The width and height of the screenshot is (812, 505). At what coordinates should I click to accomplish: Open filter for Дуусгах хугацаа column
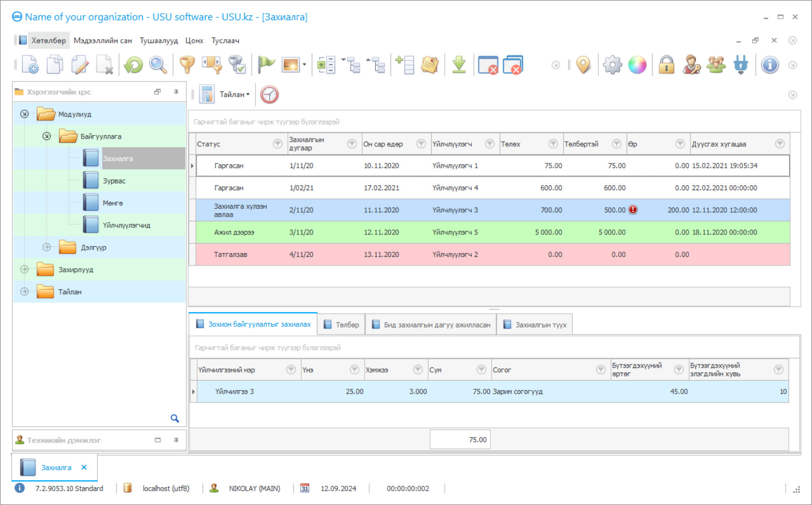click(x=779, y=144)
